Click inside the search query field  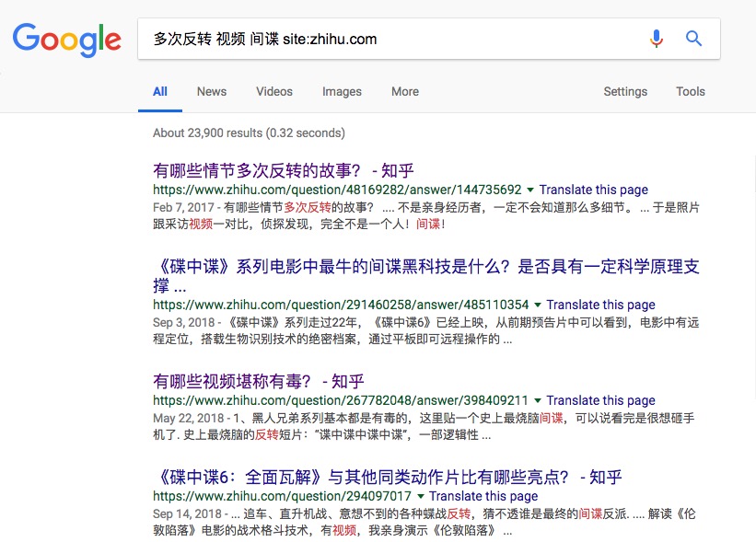(387, 40)
